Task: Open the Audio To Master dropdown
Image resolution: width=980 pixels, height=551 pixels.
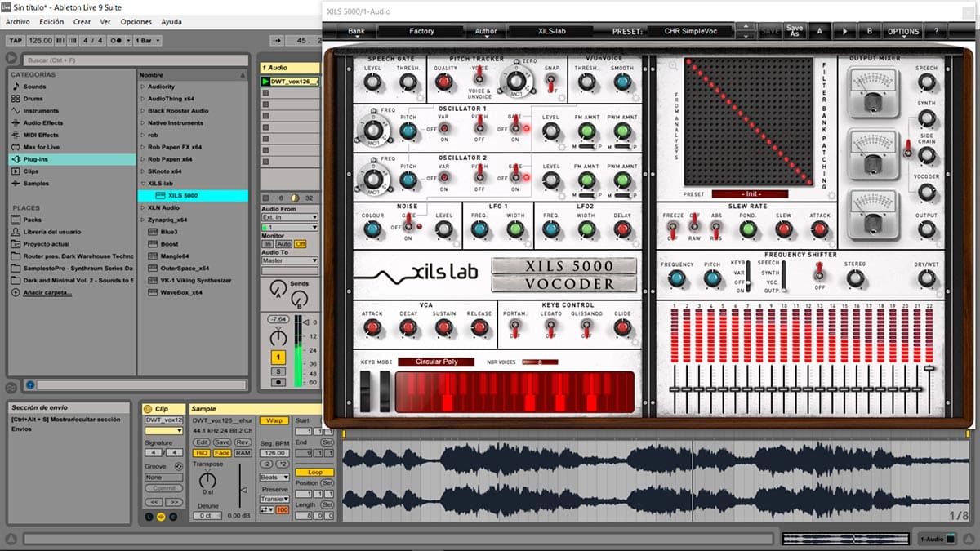Action: tap(289, 260)
